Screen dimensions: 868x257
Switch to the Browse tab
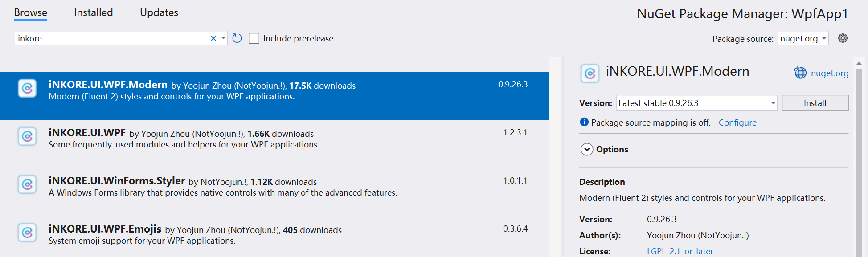pos(30,12)
